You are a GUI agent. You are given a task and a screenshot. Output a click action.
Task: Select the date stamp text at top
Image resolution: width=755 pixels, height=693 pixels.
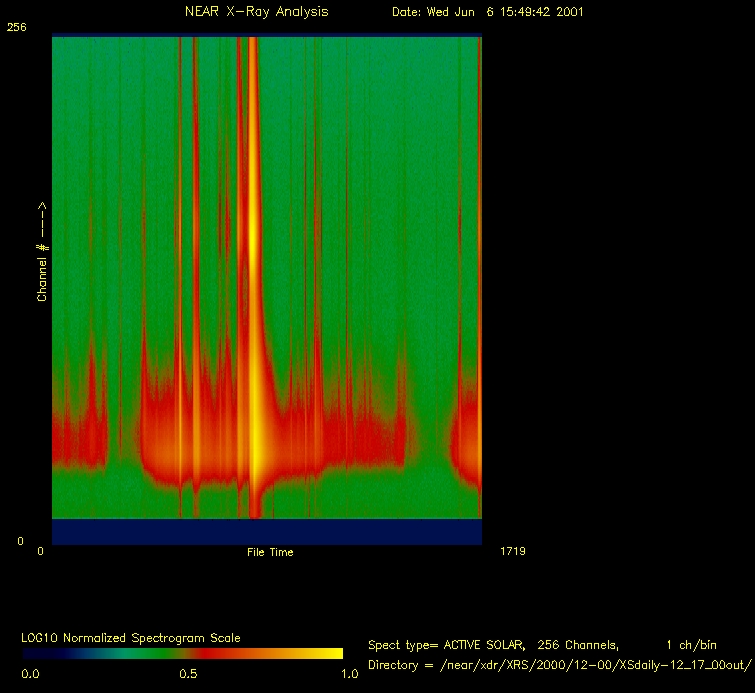point(488,12)
